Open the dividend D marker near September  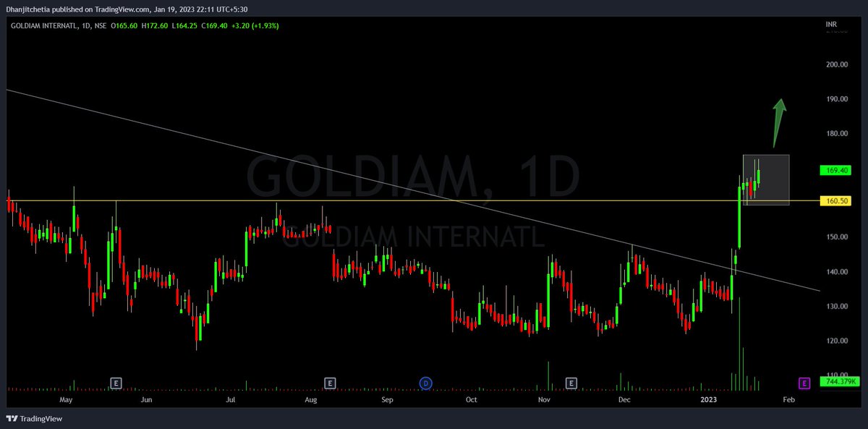426,382
